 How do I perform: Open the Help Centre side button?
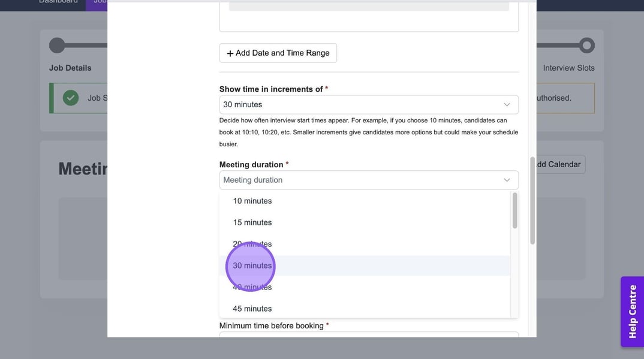click(x=632, y=312)
